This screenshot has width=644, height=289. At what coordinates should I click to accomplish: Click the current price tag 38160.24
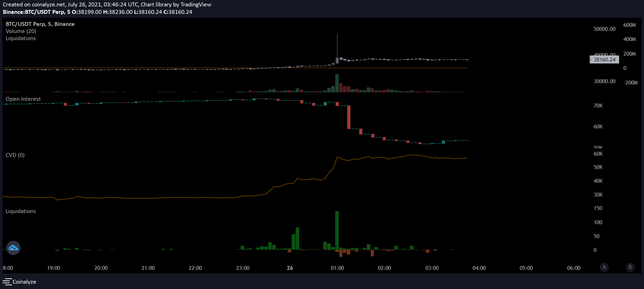coord(604,60)
